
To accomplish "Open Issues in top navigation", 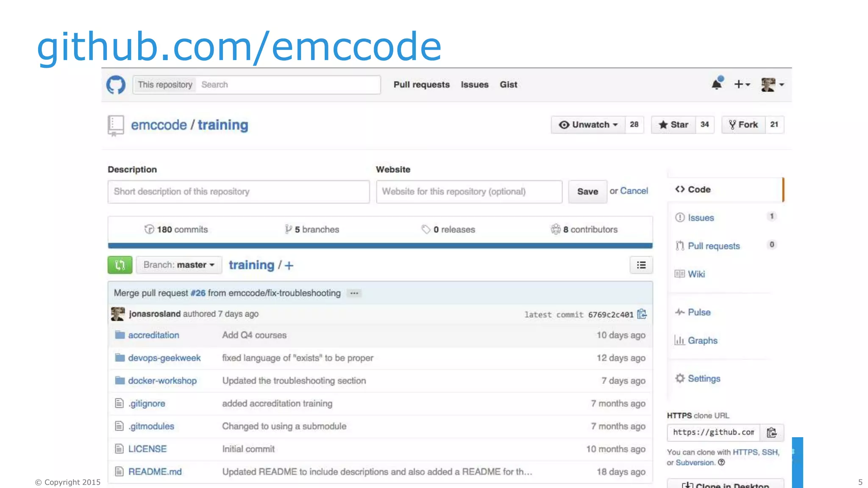I will pos(475,85).
